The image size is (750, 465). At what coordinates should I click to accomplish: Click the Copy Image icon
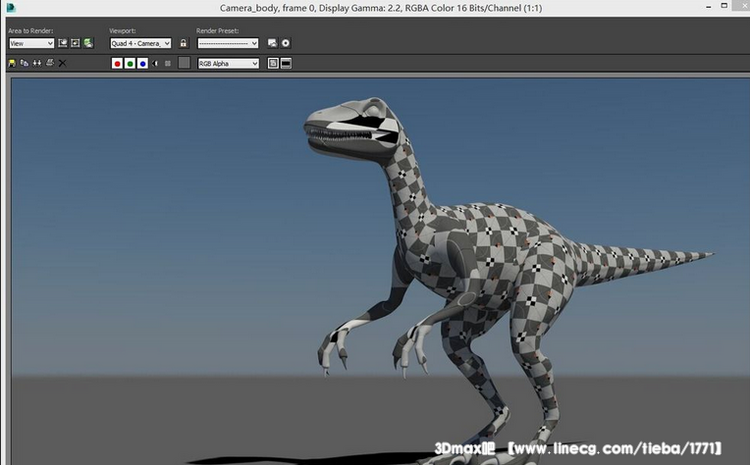point(24,63)
